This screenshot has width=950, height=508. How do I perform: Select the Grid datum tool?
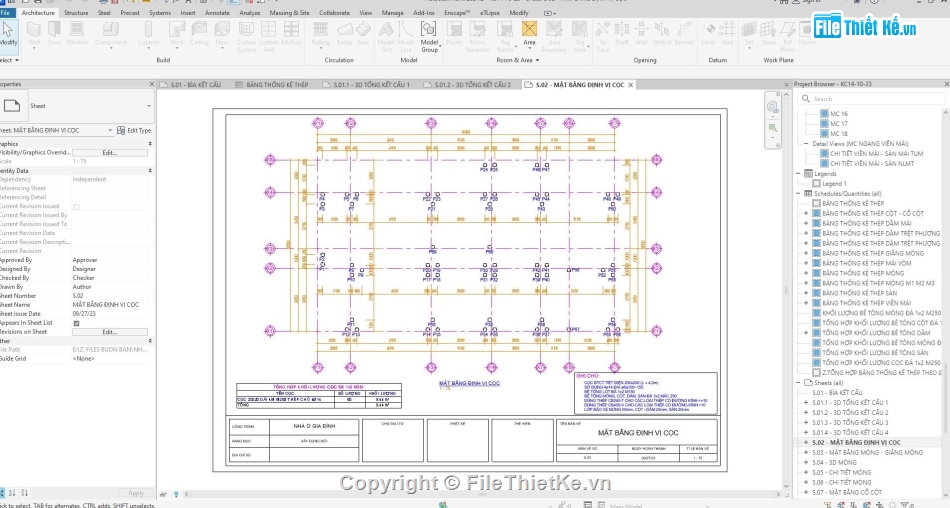(727, 33)
